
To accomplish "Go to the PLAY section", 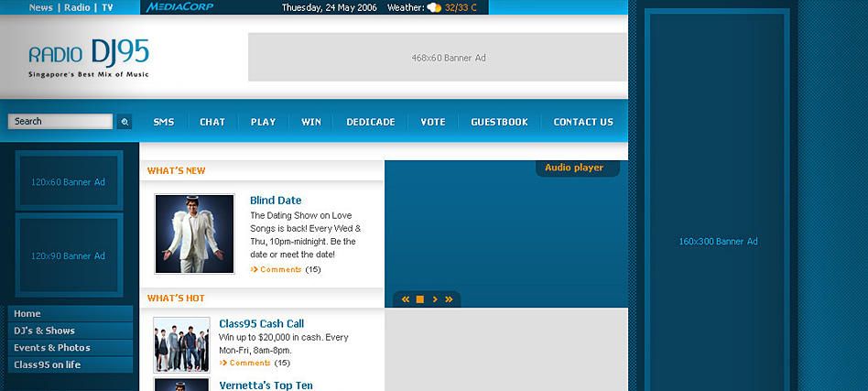I will [x=263, y=123].
